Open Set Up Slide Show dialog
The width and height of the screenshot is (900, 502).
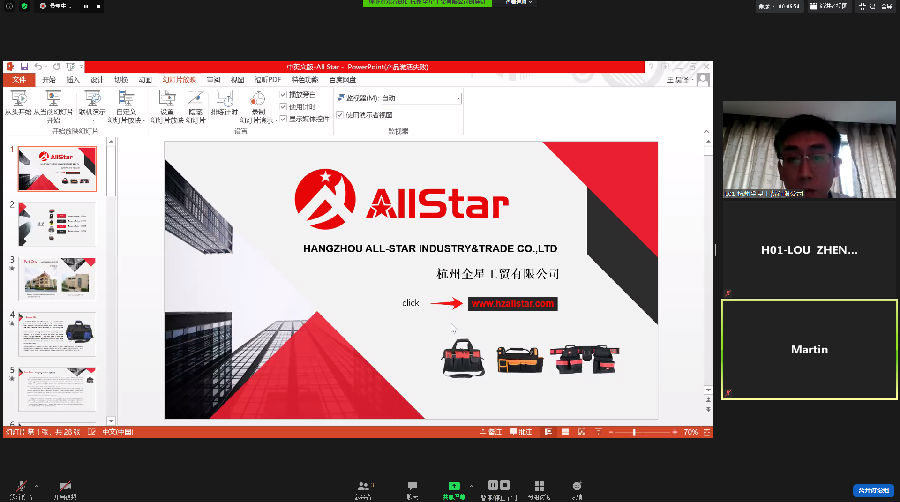tap(166, 106)
